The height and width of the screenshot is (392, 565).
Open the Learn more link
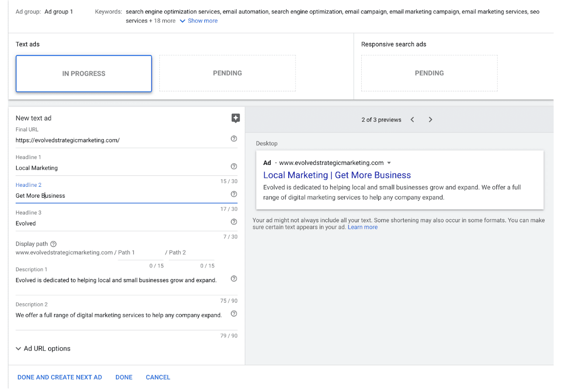(x=363, y=227)
